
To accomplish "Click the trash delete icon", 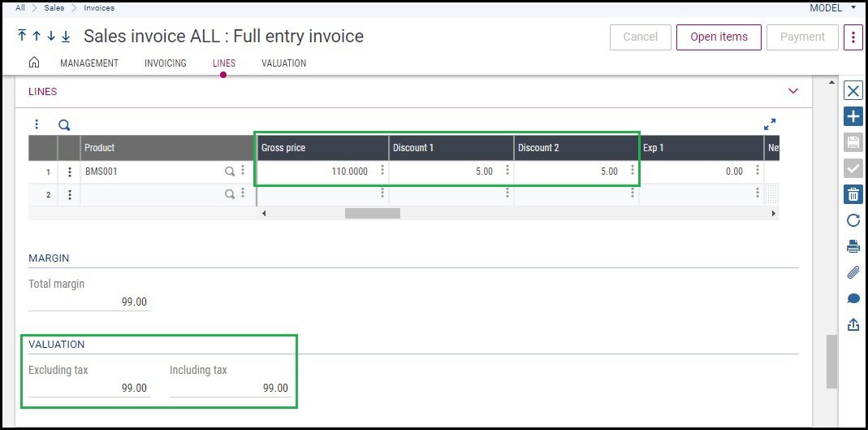I will 853,194.
